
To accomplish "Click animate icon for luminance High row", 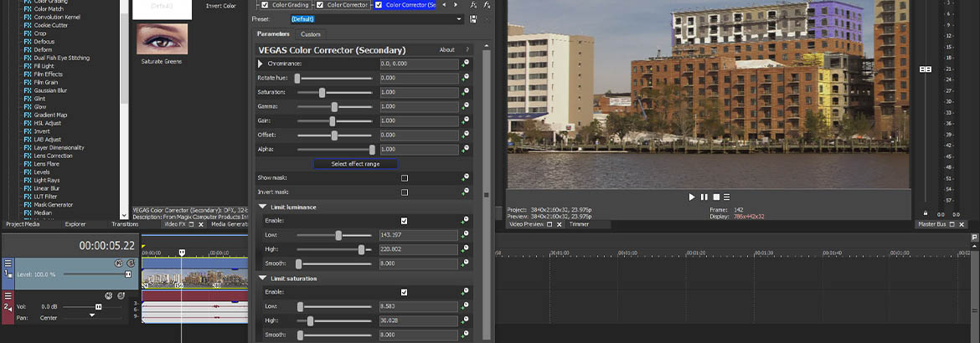I will pyautogui.click(x=465, y=249).
